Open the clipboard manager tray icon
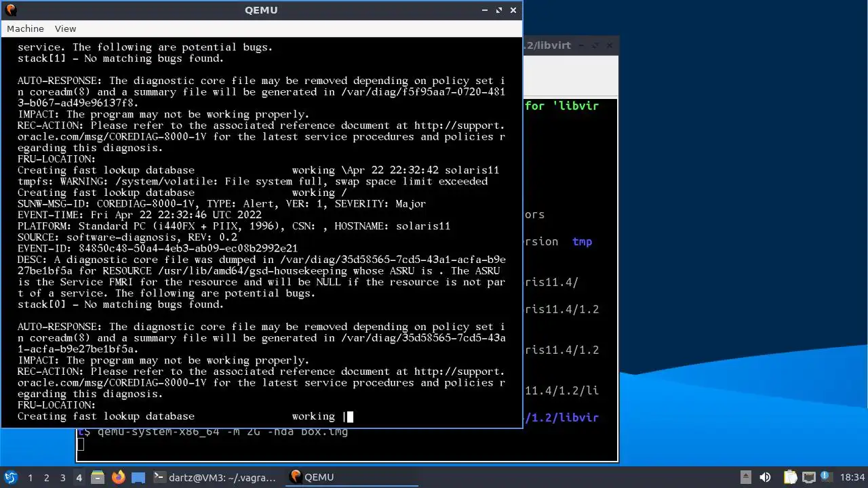 [x=790, y=477]
